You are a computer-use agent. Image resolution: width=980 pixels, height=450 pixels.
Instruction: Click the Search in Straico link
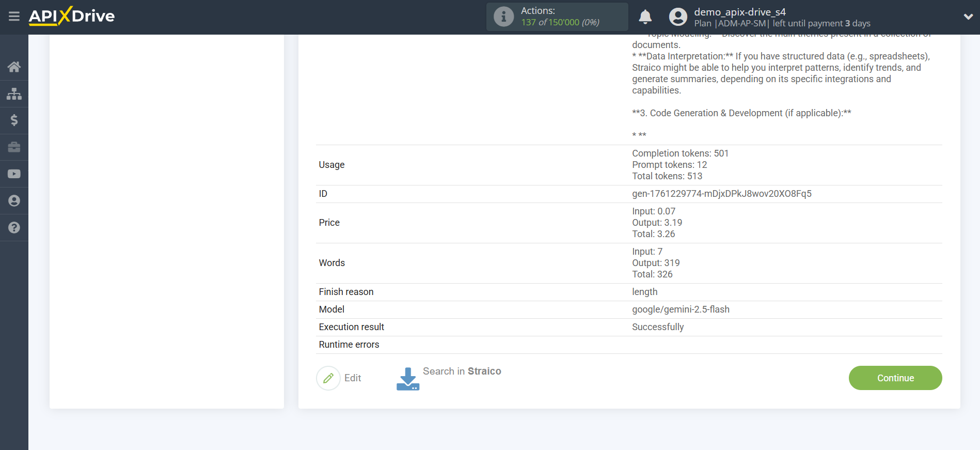click(x=462, y=371)
